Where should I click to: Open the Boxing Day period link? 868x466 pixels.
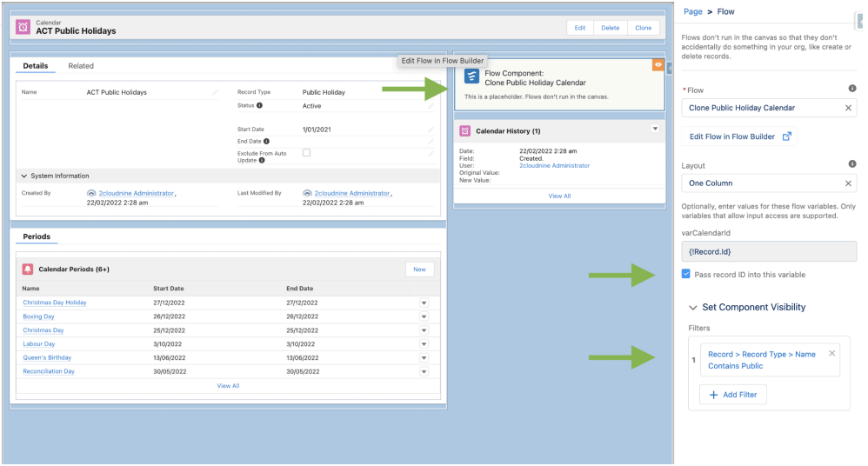[x=38, y=316]
